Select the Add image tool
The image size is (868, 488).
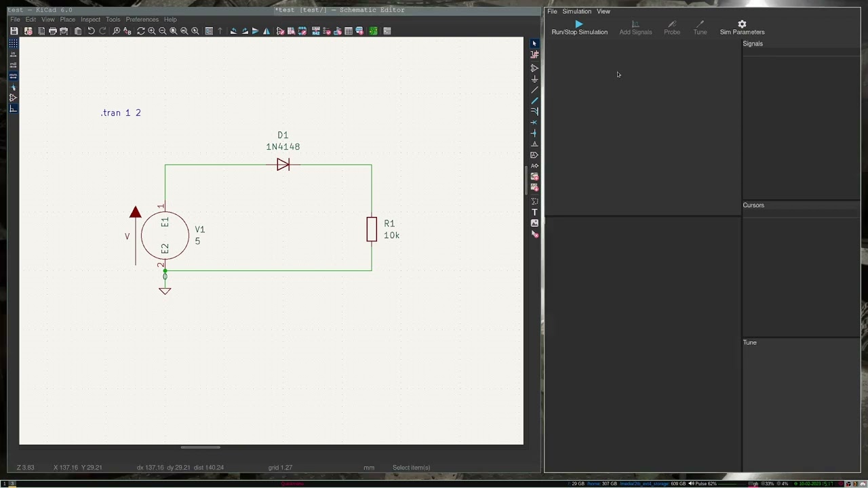(534, 223)
